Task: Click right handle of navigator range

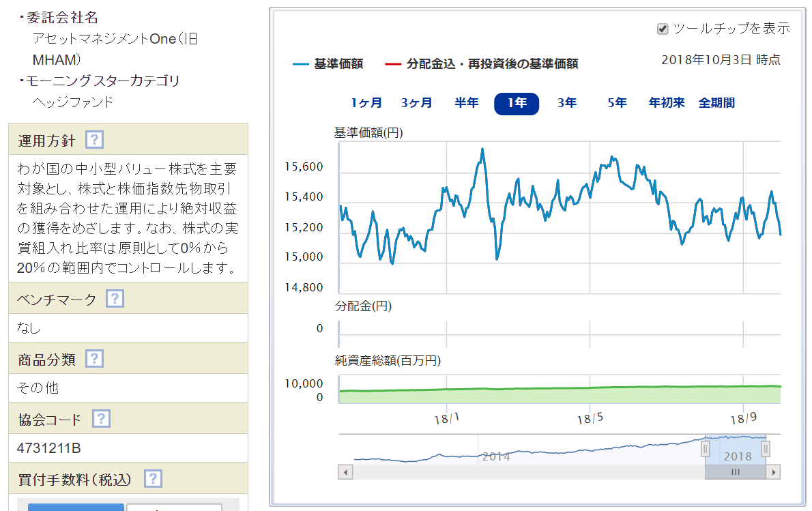Action: click(766, 448)
